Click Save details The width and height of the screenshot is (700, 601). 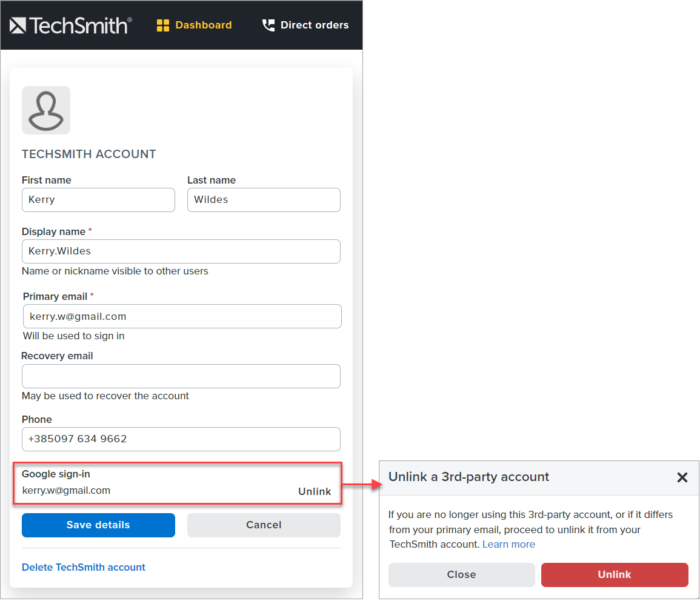98,525
